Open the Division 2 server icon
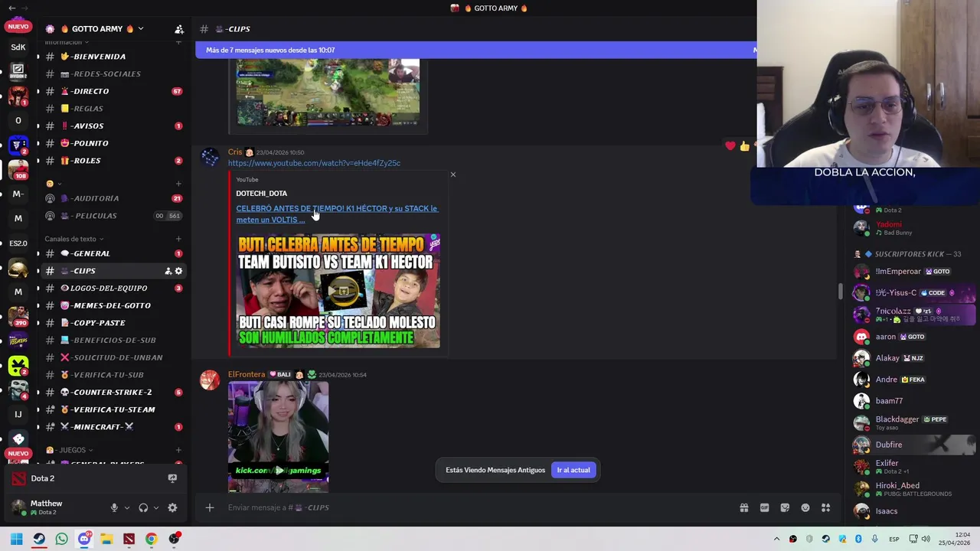Image resolution: width=980 pixels, height=551 pixels. (18, 71)
